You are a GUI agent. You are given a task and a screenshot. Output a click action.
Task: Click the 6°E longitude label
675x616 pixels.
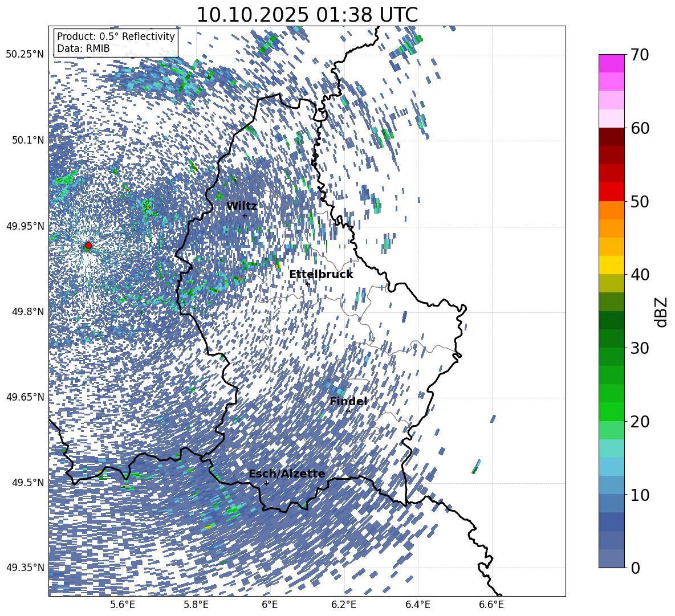pyautogui.click(x=270, y=605)
